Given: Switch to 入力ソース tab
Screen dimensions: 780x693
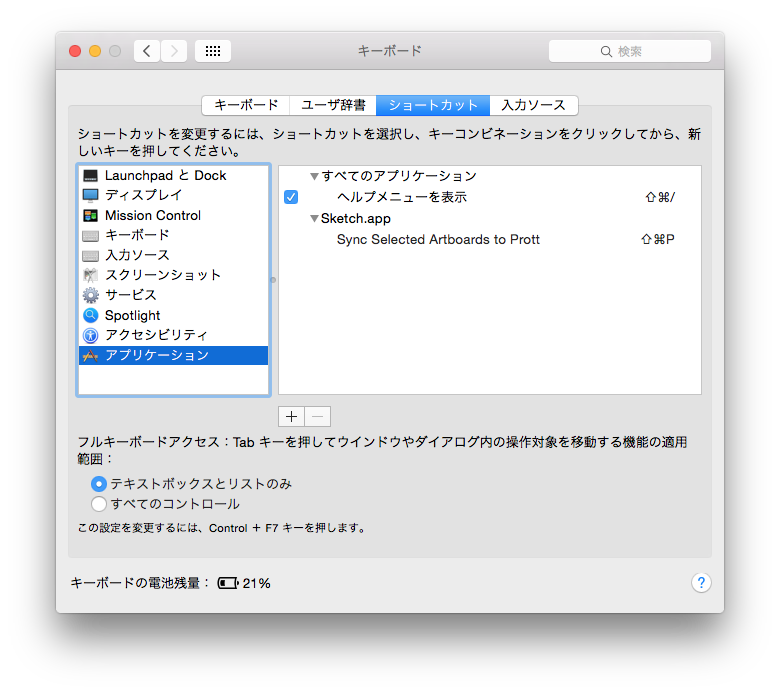Looking at the screenshot, I should click(x=533, y=105).
